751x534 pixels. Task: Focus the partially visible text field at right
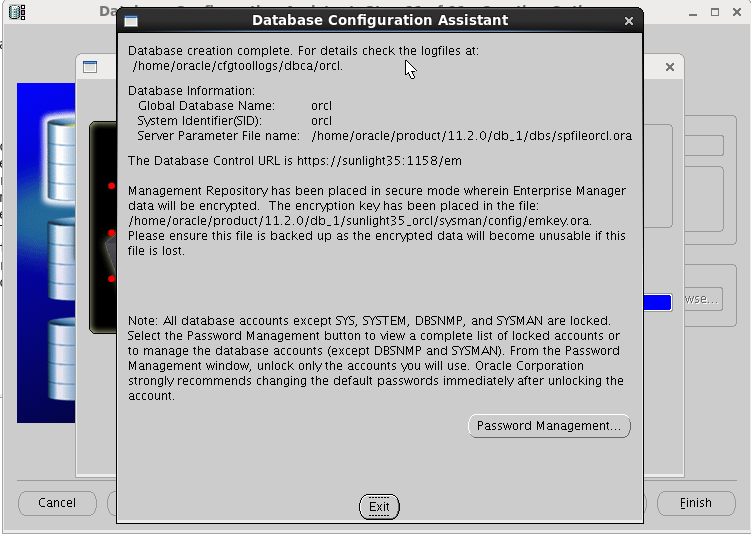pos(704,146)
